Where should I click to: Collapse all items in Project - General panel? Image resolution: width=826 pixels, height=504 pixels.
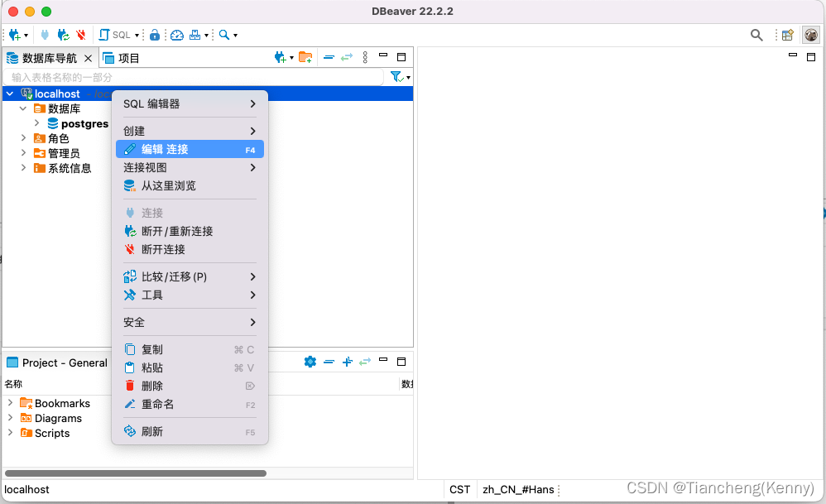(329, 362)
